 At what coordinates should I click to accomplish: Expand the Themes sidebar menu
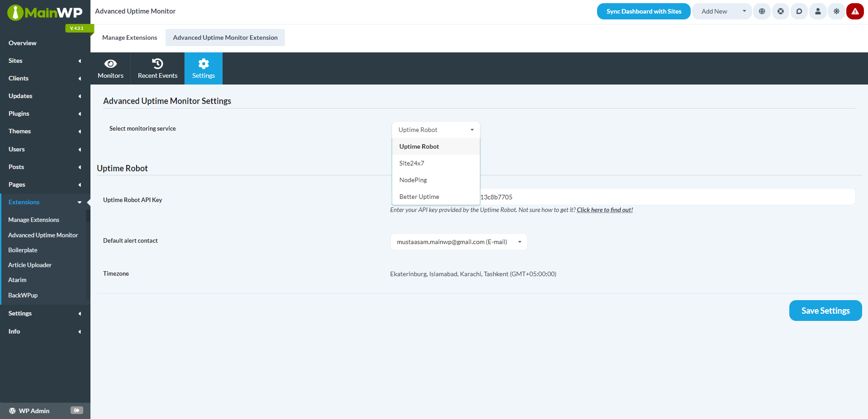pos(45,131)
